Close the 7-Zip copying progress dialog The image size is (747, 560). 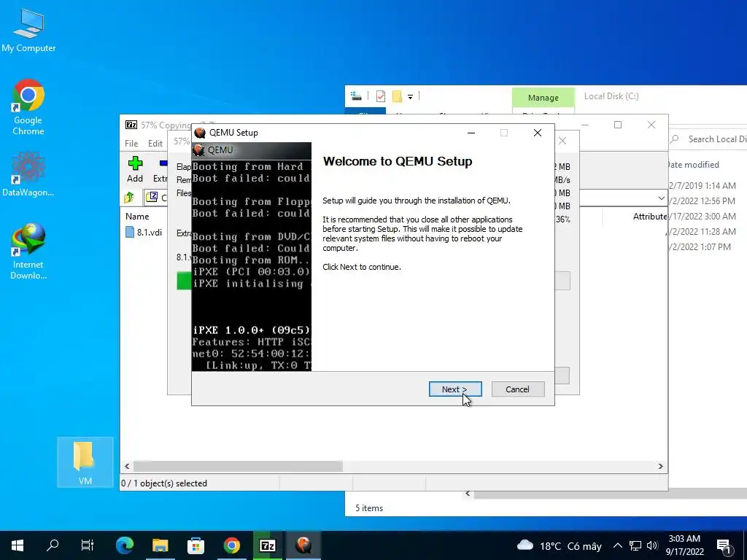(562, 141)
